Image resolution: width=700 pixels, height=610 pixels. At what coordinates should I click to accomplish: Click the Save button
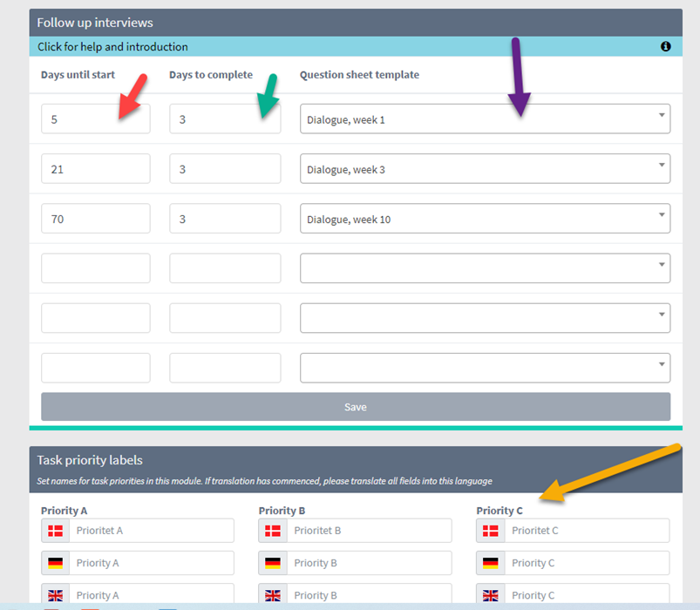(x=355, y=406)
